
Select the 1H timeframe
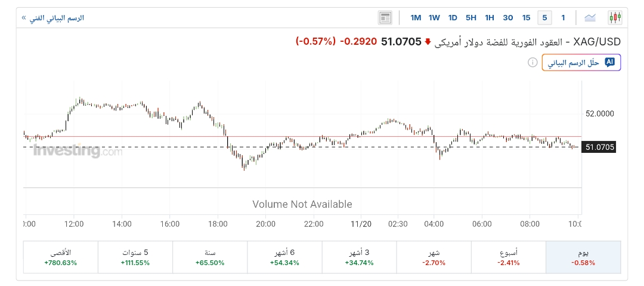click(x=490, y=17)
